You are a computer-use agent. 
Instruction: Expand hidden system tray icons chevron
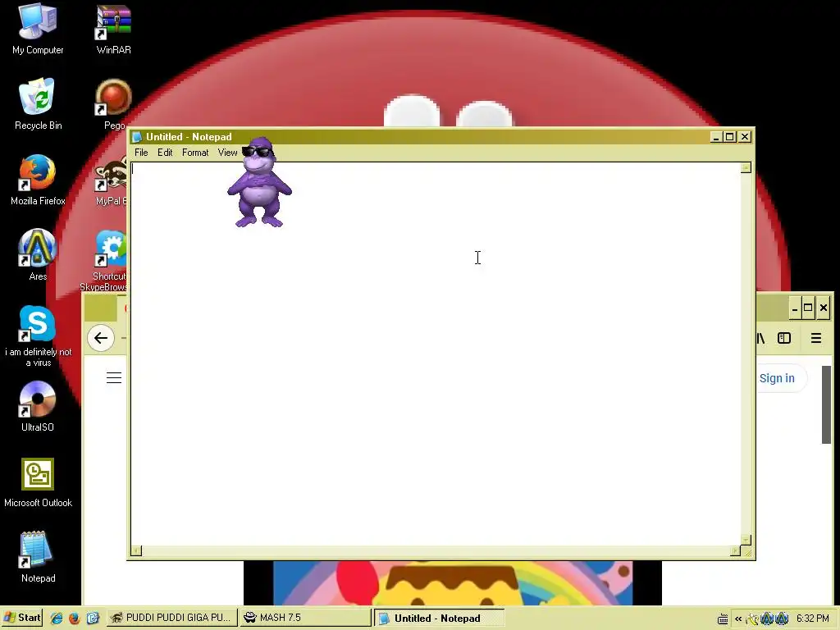point(738,619)
